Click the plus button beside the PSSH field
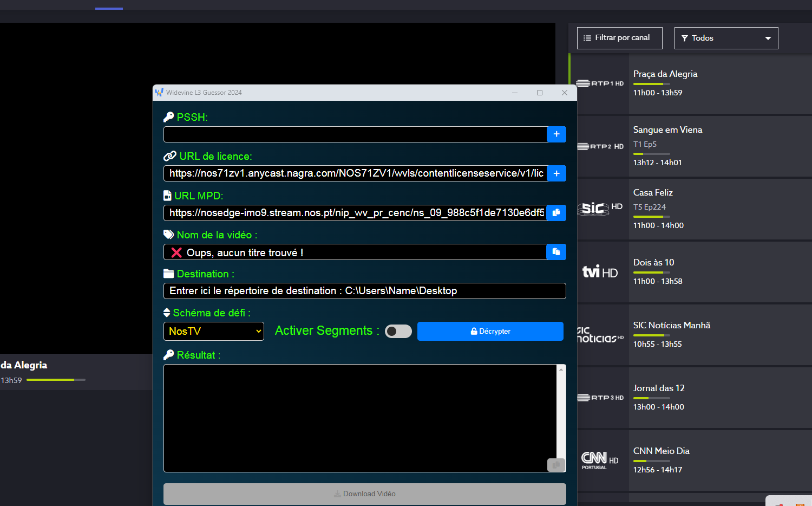 click(x=556, y=134)
